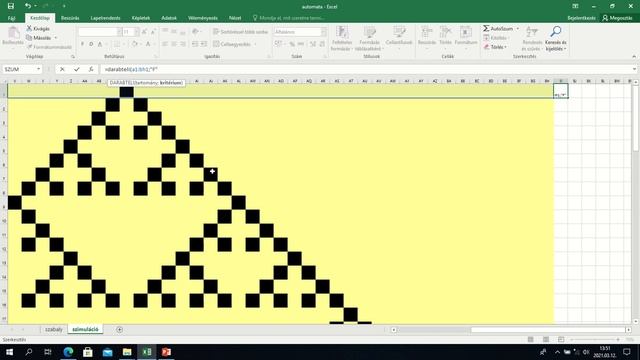The height and width of the screenshot is (360, 640).
Task: Toggle Sortöréssel több sorba wrap text
Action: [240, 32]
